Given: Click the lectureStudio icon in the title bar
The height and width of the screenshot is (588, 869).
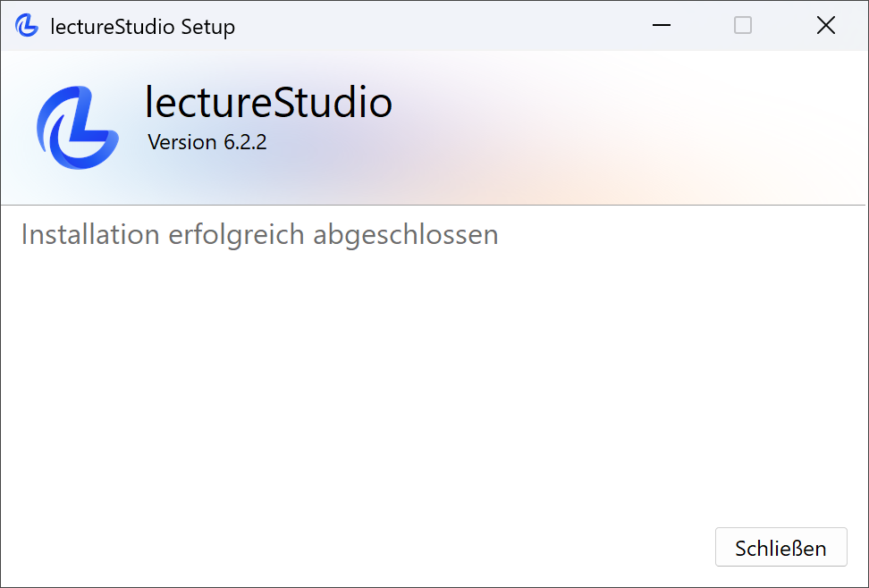Looking at the screenshot, I should coord(26,25).
